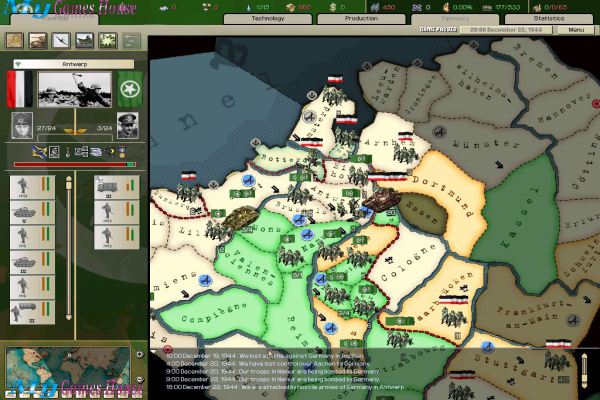The image size is (600, 400).
Task: Click the greyed-out last toolbar icon
Action: [x=131, y=41]
